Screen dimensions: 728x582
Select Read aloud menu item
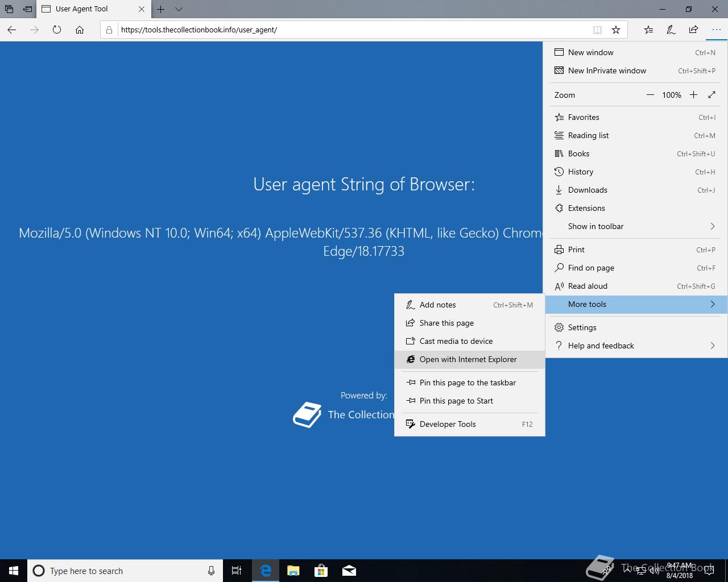[635, 286]
